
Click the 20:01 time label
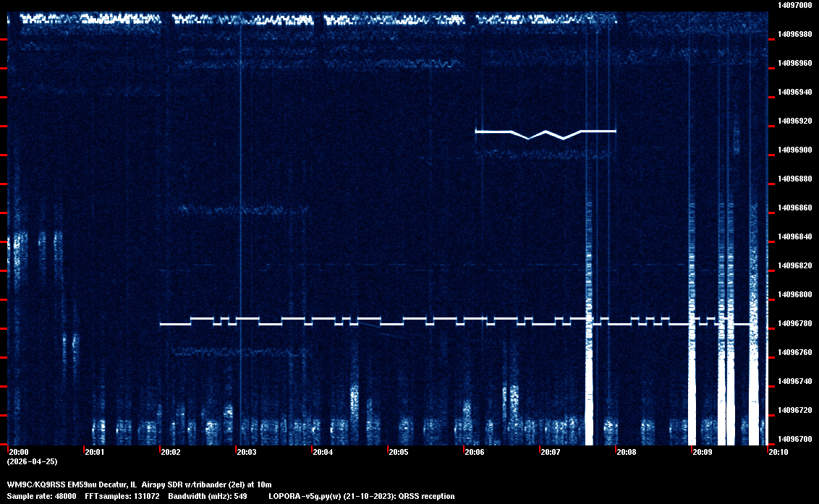[95, 452]
